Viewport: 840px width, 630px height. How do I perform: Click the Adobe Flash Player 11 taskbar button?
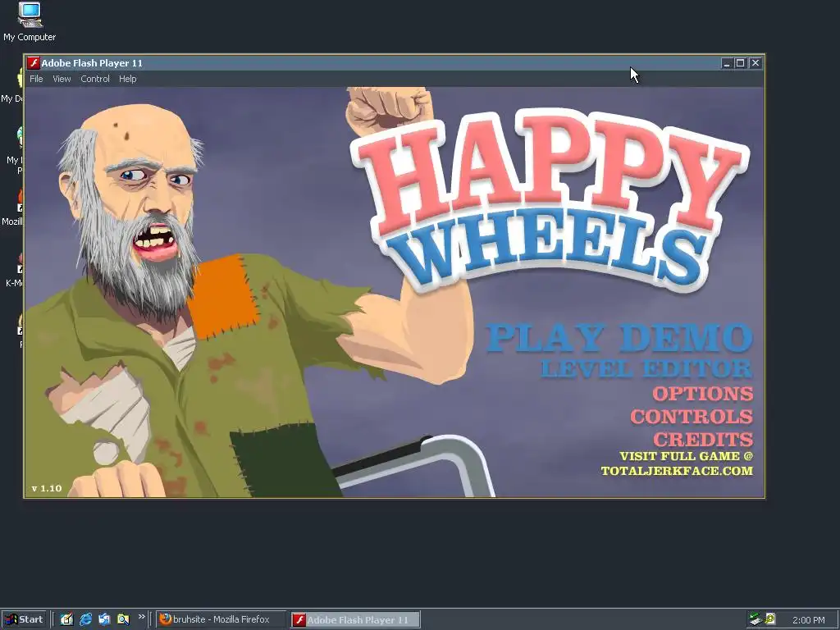point(356,620)
